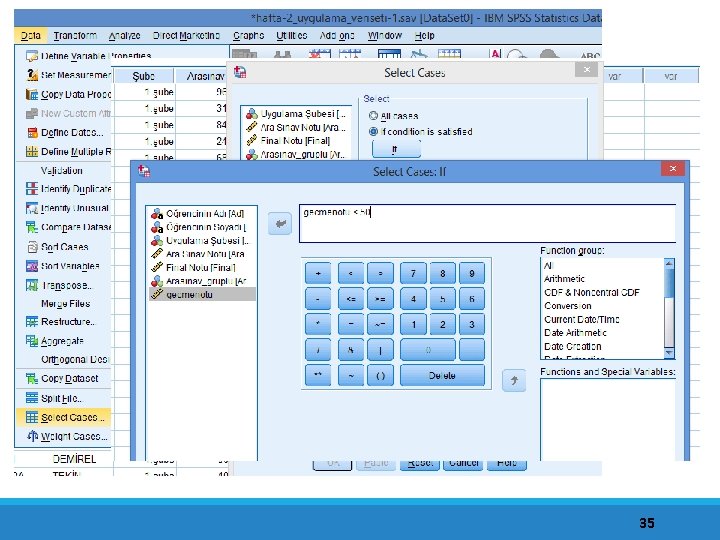The height and width of the screenshot is (540, 720).
Task: Open the Window menu
Action: click(385, 35)
